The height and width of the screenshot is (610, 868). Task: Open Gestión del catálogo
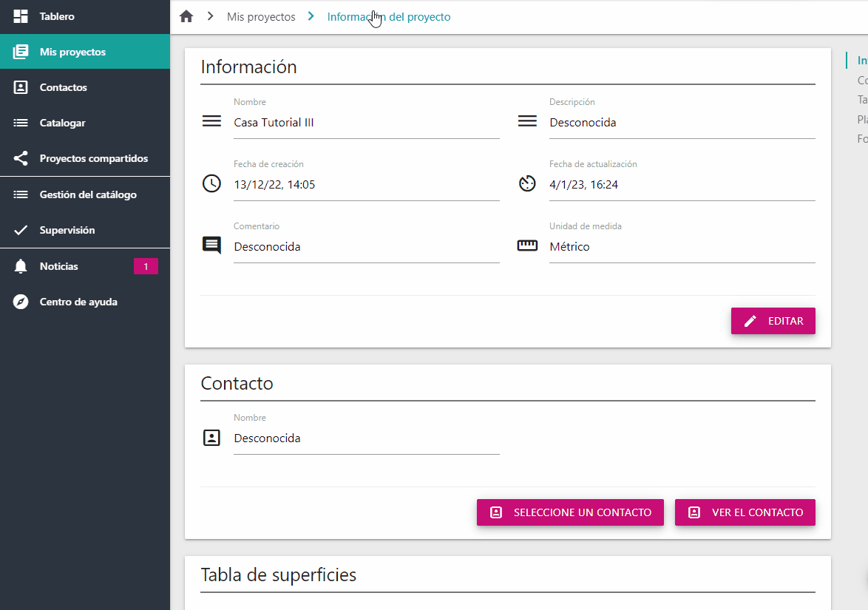tap(85, 194)
